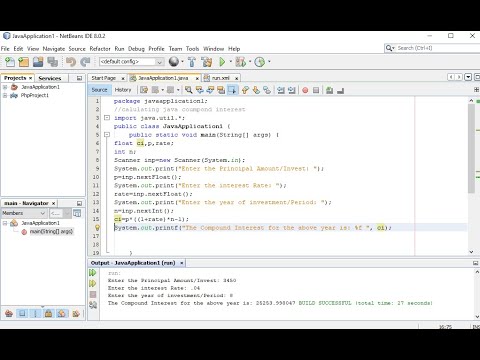Viewport: 480px width, 360px height.
Task: Click the settings icon in Output sidebar
Action: [x=93, y=305]
